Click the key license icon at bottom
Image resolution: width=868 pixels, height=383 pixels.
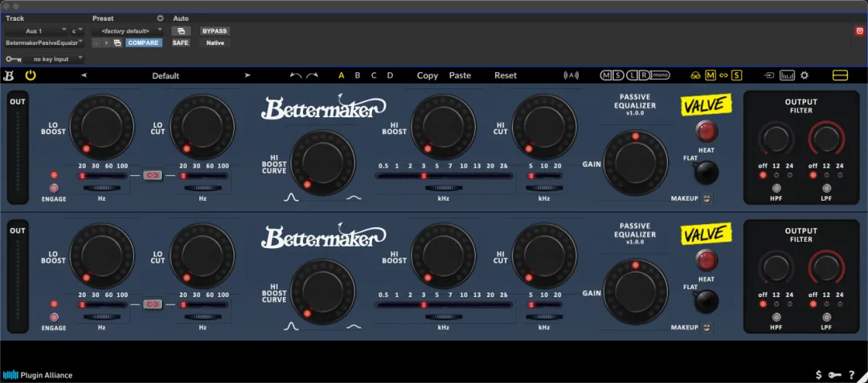pos(835,375)
